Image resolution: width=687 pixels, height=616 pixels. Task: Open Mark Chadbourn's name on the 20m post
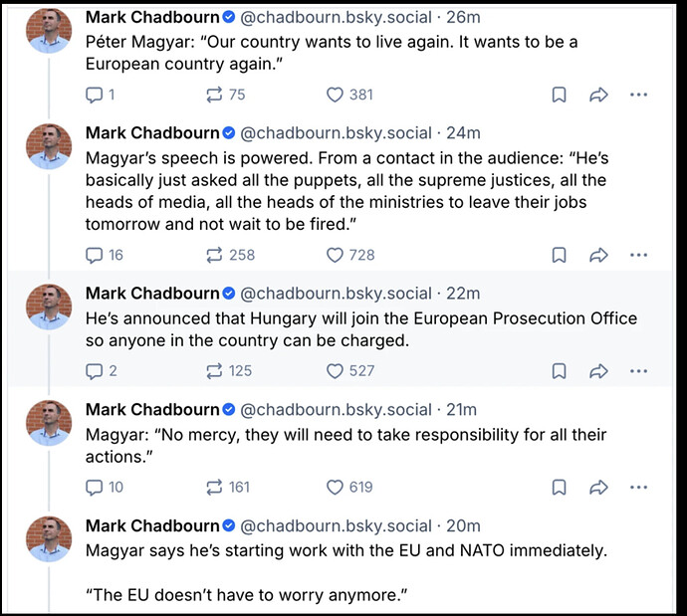pyautogui.click(x=152, y=525)
